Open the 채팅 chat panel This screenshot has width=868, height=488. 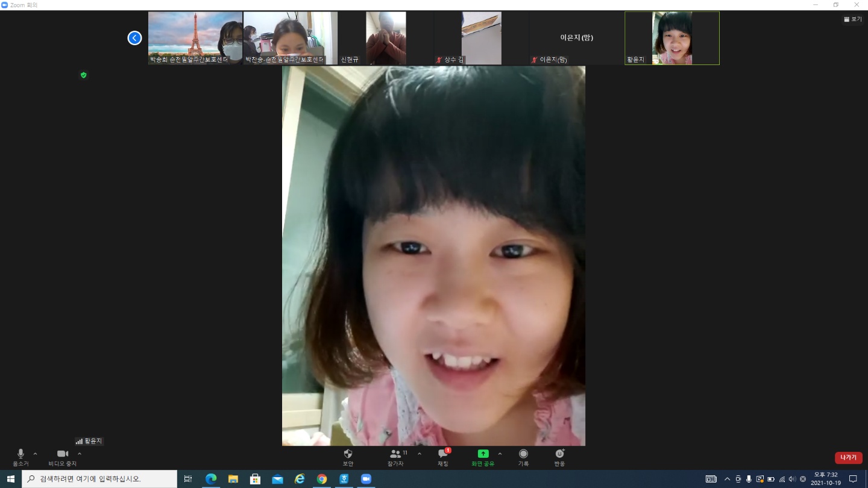(x=443, y=457)
